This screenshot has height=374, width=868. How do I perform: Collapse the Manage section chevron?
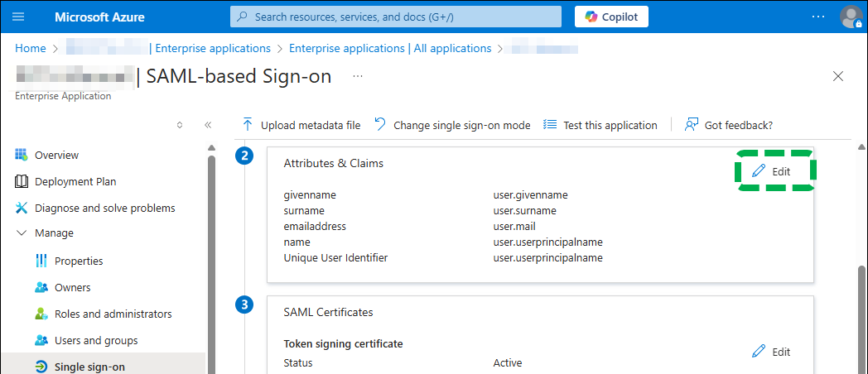click(x=21, y=233)
